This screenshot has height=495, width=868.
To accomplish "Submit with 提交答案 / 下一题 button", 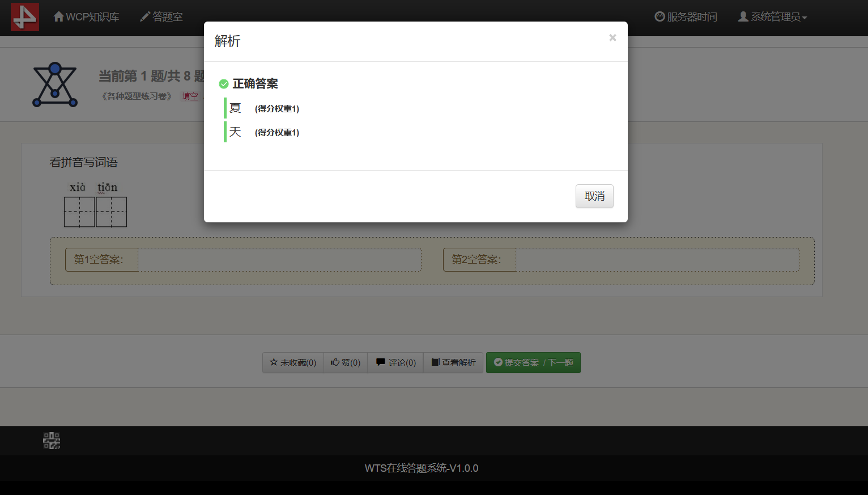I will click(x=533, y=362).
